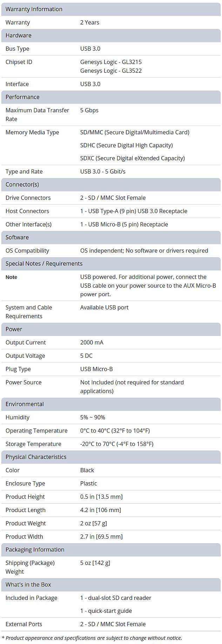Click the Host Connectors row label
222x644 pixels.
27,211
